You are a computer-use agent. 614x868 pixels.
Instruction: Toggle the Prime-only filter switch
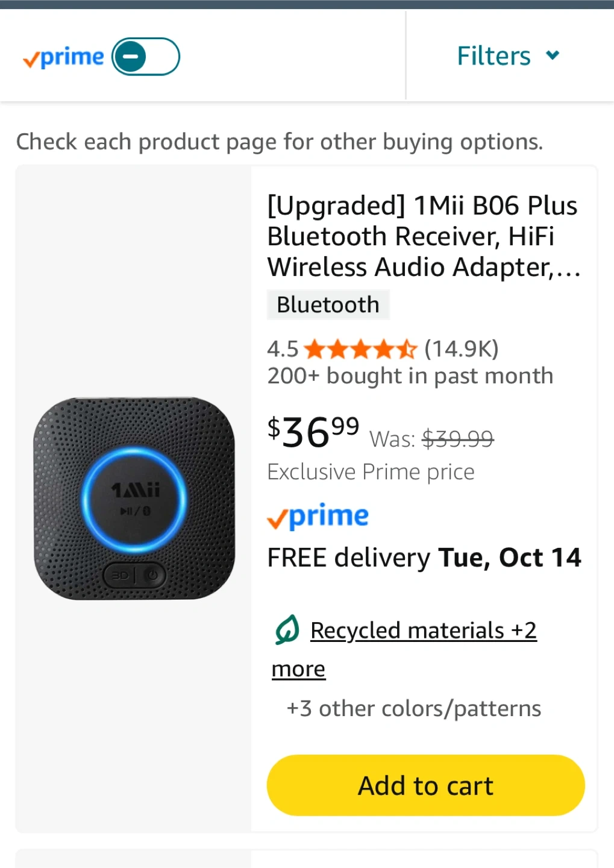(x=146, y=57)
